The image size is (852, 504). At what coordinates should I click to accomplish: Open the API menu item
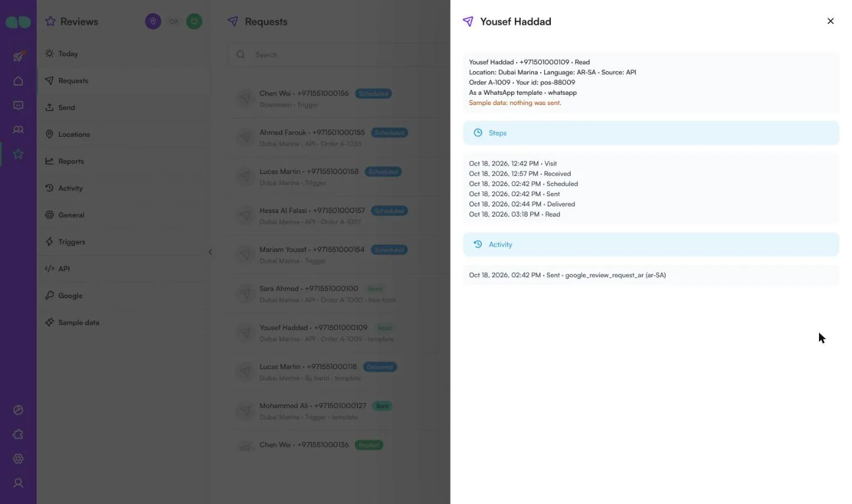pos(124,269)
